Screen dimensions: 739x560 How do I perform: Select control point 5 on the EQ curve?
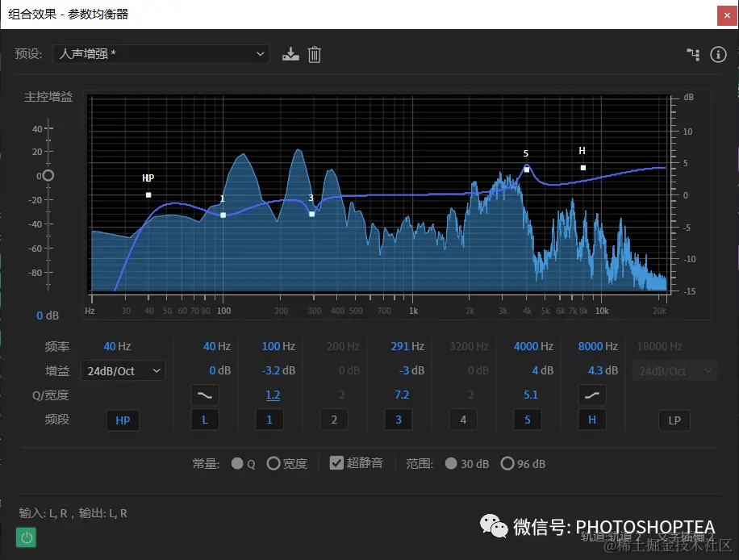[527, 169]
